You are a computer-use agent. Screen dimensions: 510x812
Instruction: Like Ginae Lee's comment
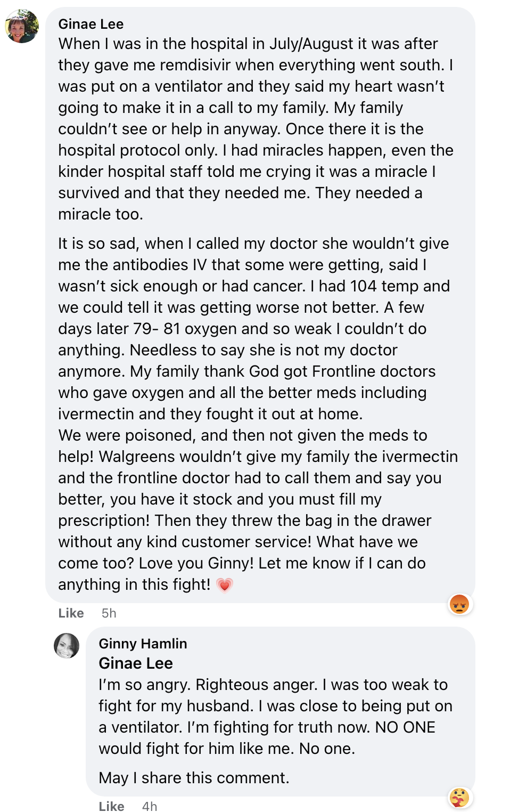point(71,613)
